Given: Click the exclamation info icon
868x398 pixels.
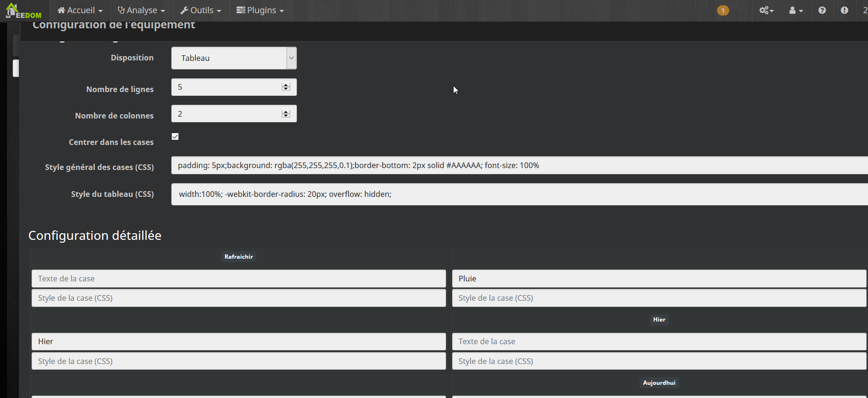Looking at the screenshot, I should pos(844,10).
